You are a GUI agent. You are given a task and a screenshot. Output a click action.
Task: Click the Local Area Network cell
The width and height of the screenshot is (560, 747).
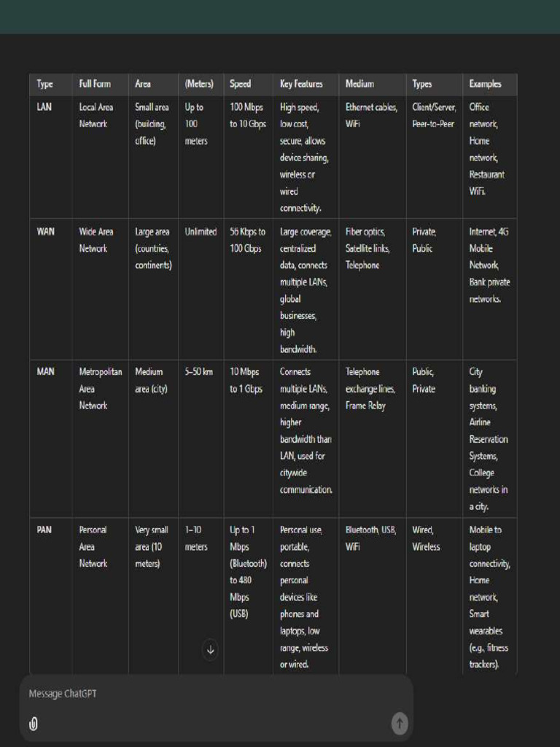[x=96, y=116]
